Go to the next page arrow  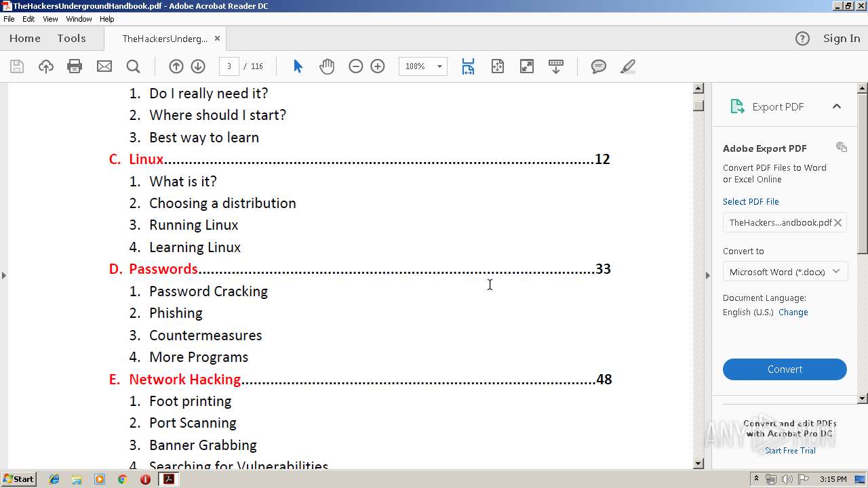198,66
